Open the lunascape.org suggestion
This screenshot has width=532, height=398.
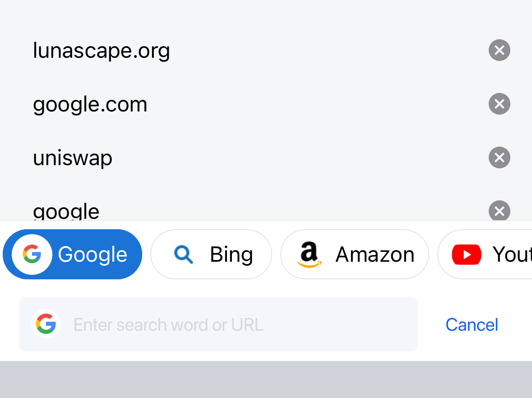pyautogui.click(x=101, y=50)
